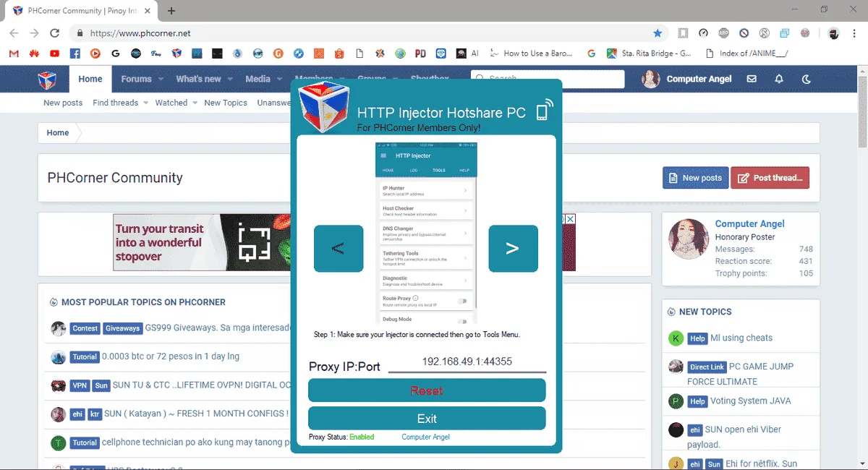Click Computer Angel sidebar avatar
The height and width of the screenshot is (470, 868).
click(x=689, y=239)
